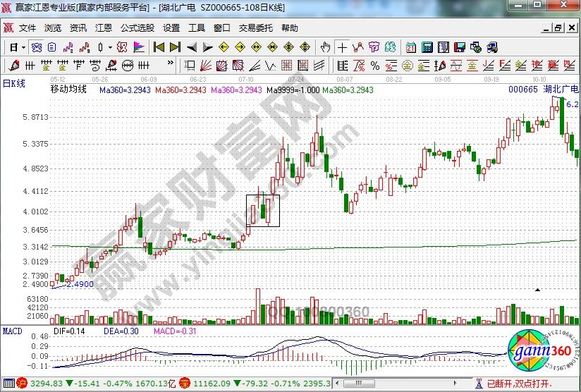Select the hand pan tool
This screenshot has height=392, width=581.
click(325, 47)
